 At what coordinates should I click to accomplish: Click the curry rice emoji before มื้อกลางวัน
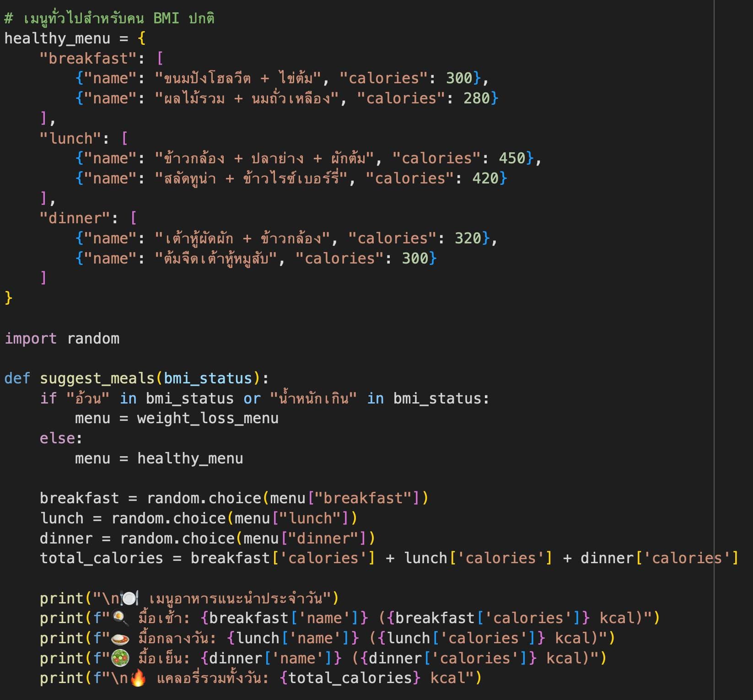120,639
